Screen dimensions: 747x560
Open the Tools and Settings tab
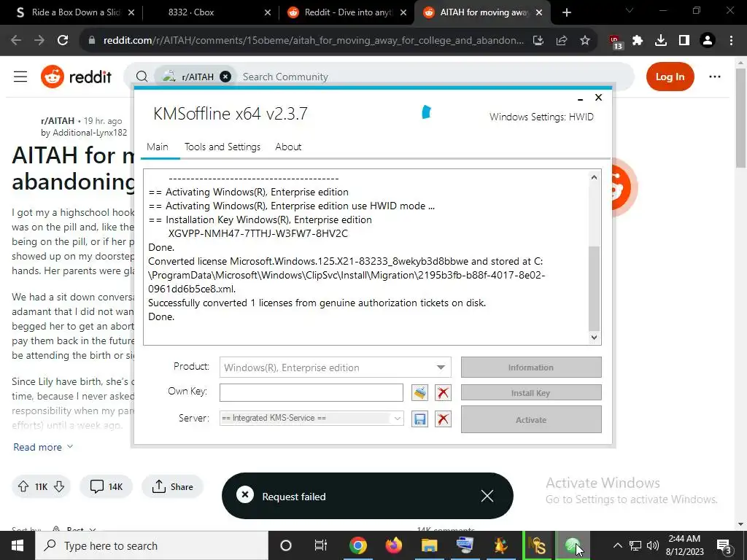point(222,147)
